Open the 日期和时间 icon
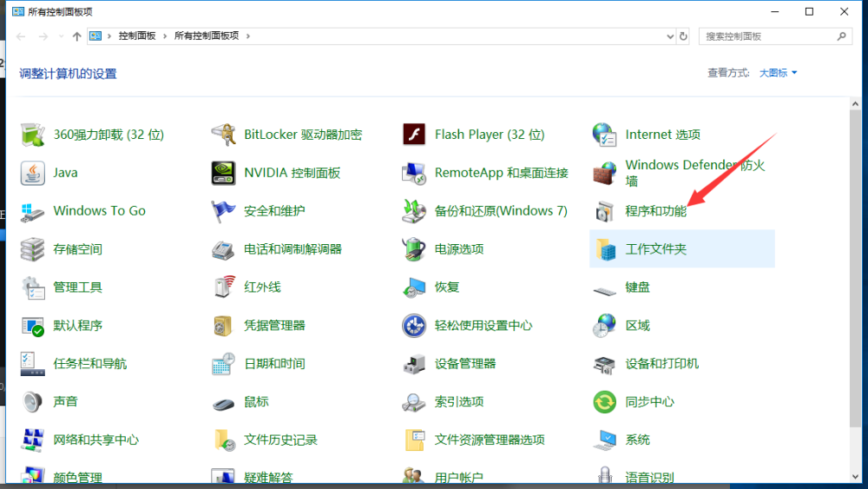This screenshot has width=868, height=489. coord(224,364)
